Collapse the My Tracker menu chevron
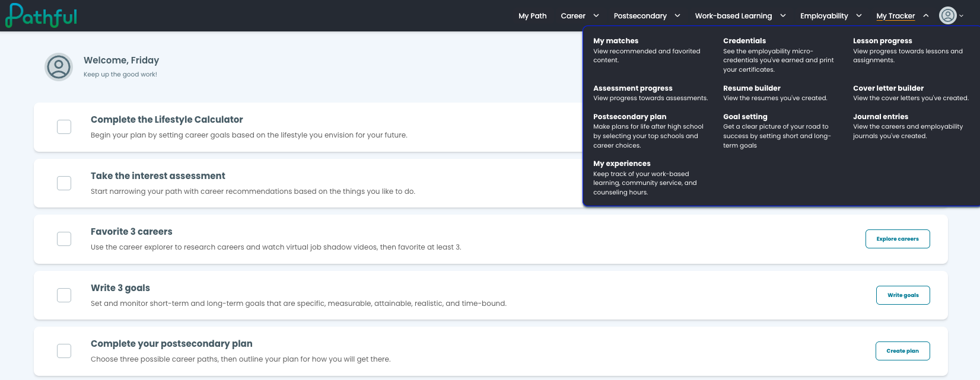Screen dimensions: 980x380 [926, 16]
